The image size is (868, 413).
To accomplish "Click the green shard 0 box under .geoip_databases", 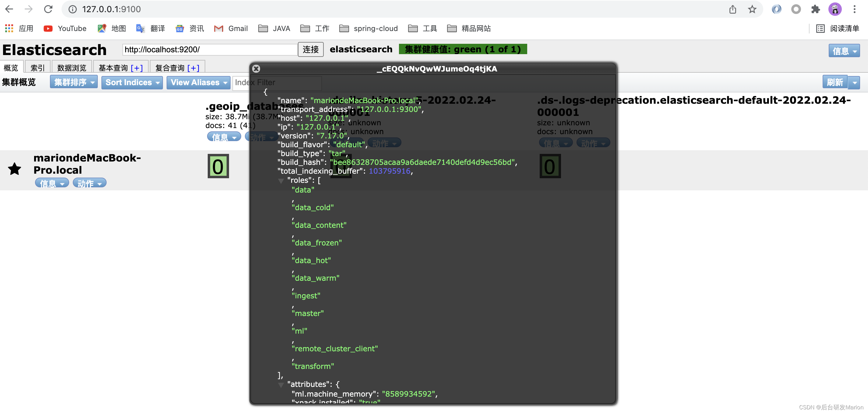I will coord(218,166).
